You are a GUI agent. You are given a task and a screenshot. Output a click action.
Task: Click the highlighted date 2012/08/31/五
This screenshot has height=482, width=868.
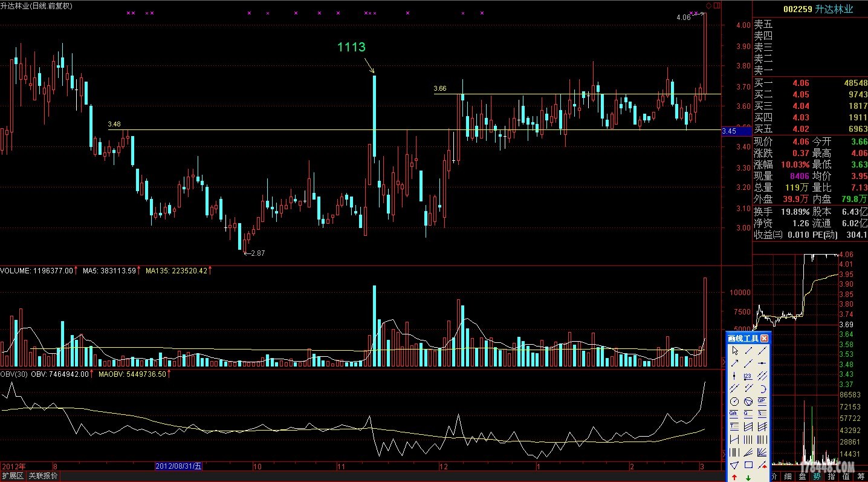click(179, 466)
